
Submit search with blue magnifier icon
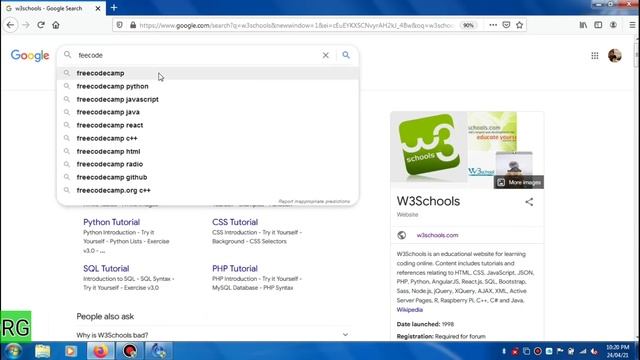(346, 55)
